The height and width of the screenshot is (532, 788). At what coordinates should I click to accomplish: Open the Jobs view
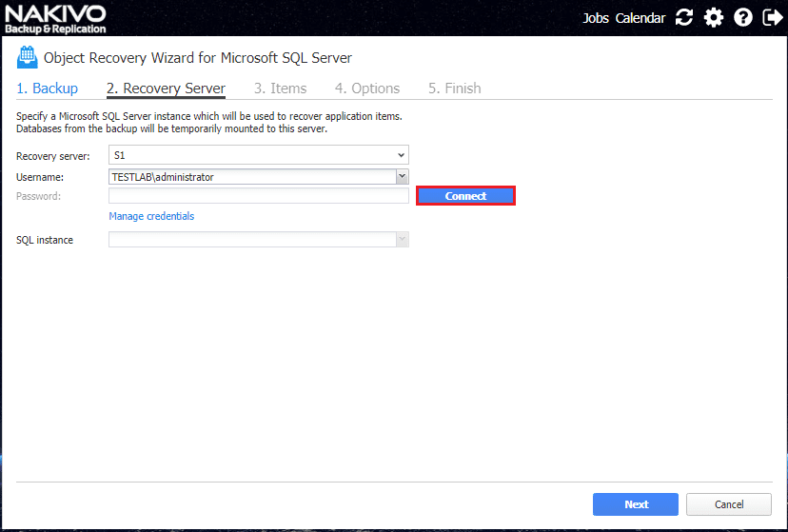[x=596, y=18]
